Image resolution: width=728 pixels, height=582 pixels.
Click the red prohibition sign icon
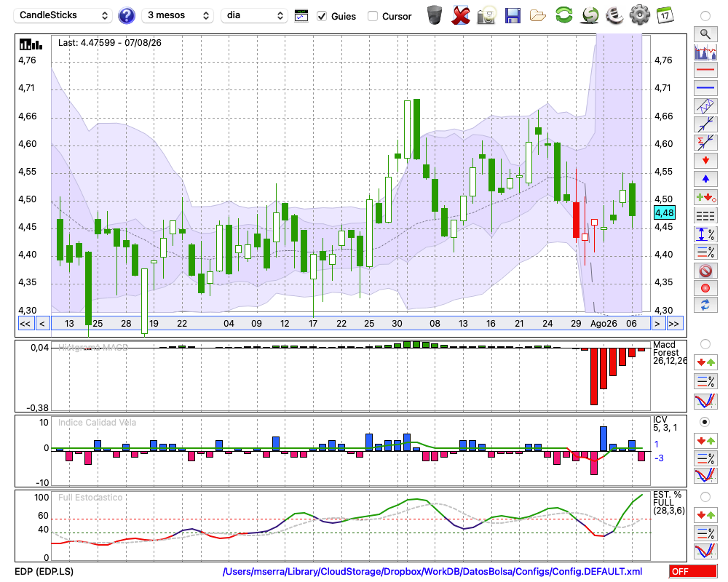tap(705, 271)
